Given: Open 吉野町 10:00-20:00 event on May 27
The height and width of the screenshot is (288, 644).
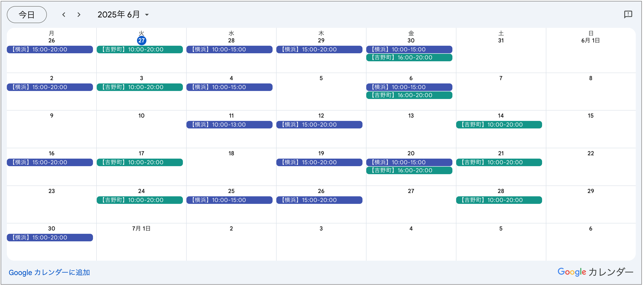Looking at the screenshot, I should tap(140, 49).
